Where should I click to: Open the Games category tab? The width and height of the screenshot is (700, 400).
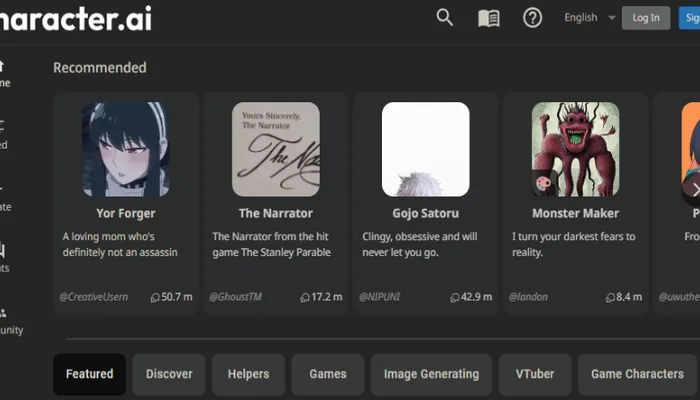(327, 374)
